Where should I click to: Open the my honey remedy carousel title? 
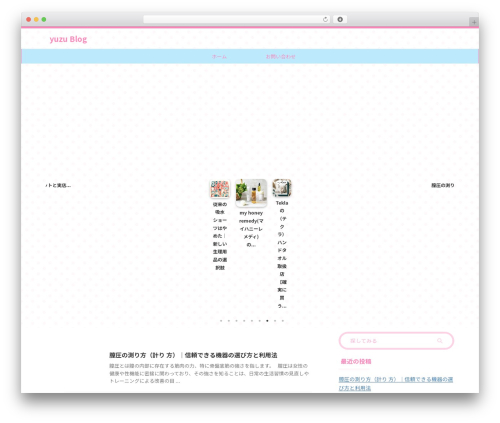pyautogui.click(x=251, y=229)
